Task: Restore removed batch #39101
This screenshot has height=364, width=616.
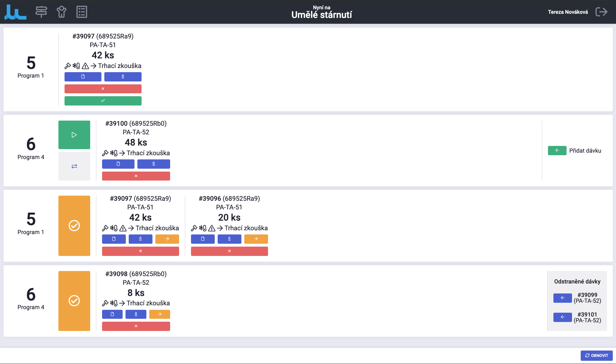Action: click(x=562, y=317)
